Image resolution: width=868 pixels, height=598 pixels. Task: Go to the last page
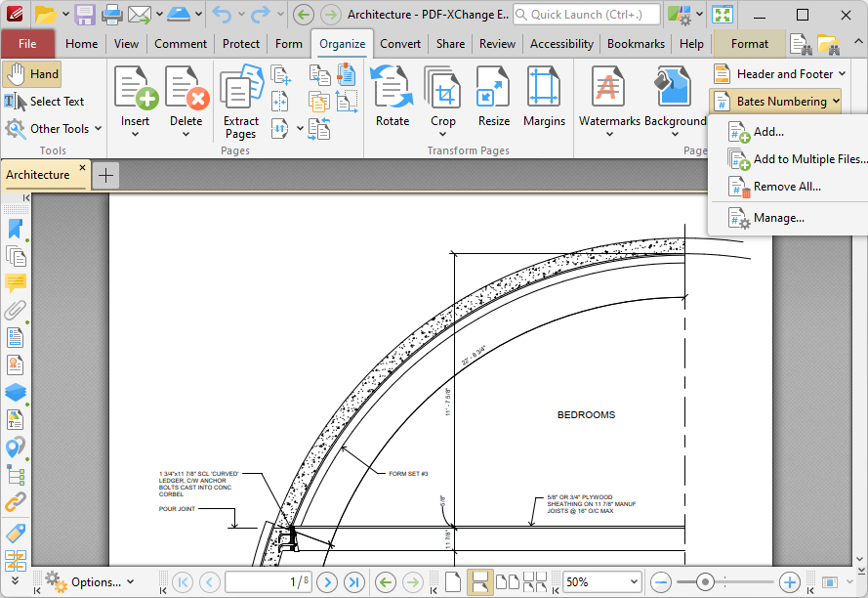pos(354,582)
